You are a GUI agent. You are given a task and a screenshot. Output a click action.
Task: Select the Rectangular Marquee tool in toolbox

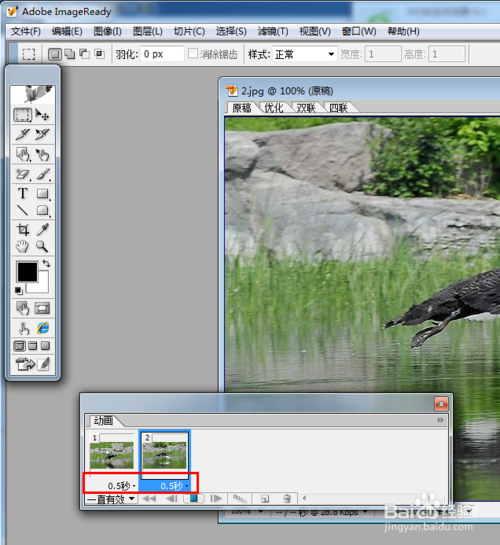[x=22, y=115]
